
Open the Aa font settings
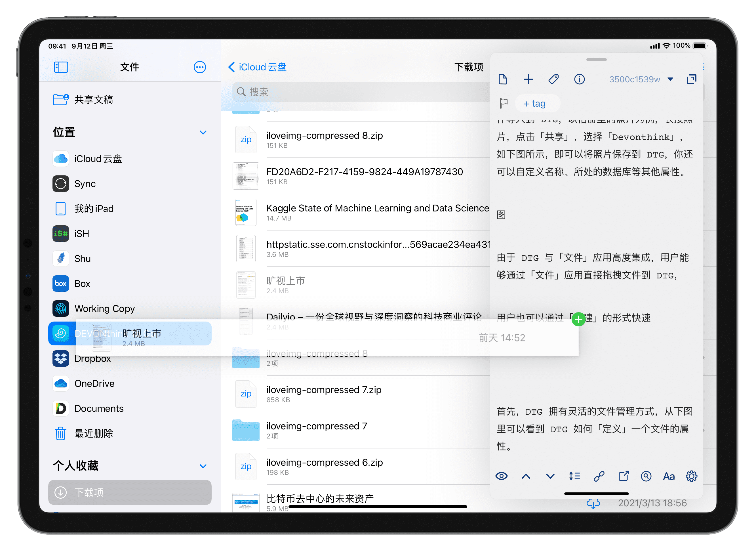pos(669,476)
